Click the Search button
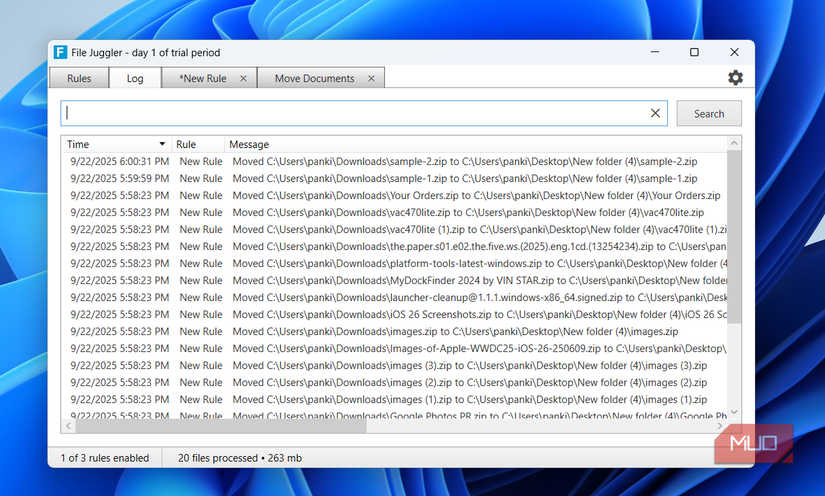Viewport: 825px width, 496px height. [709, 114]
